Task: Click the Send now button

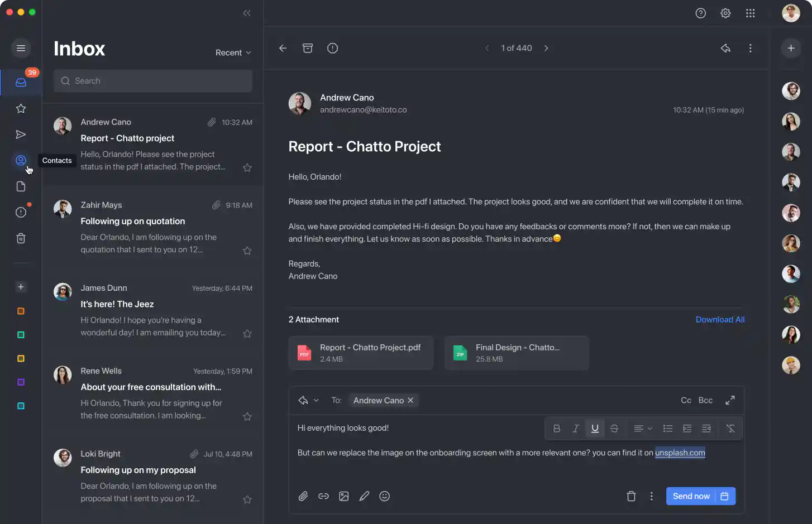Action: tap(691, 496)
